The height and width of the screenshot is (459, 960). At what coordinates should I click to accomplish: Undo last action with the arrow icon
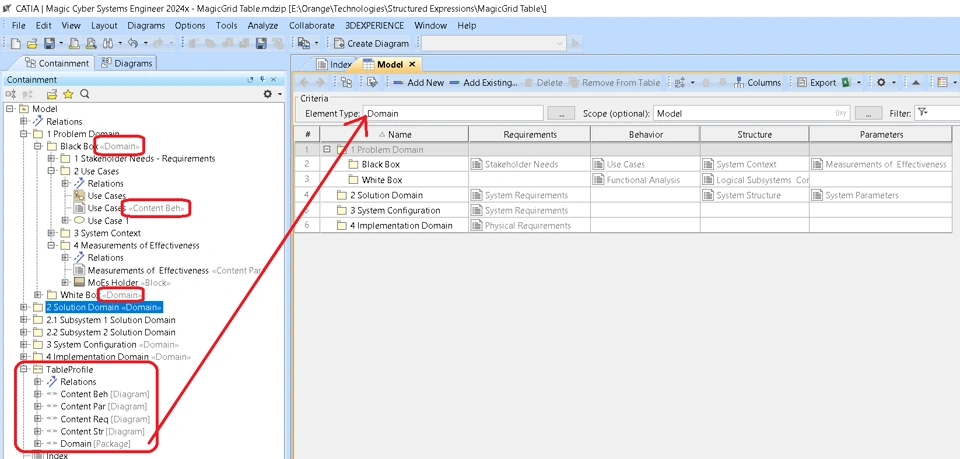[x=133, y=43]
